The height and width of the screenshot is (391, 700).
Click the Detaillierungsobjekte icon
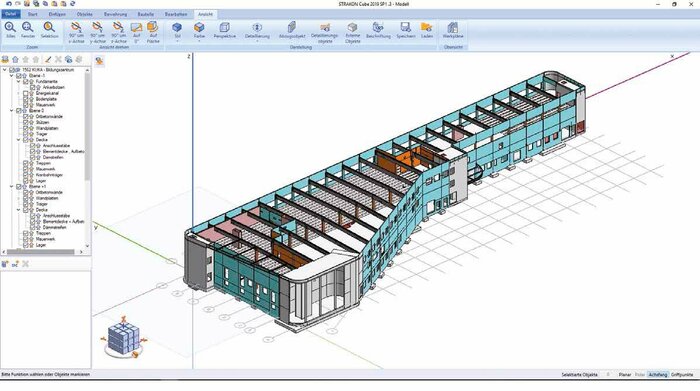click(x=325, y=27)
